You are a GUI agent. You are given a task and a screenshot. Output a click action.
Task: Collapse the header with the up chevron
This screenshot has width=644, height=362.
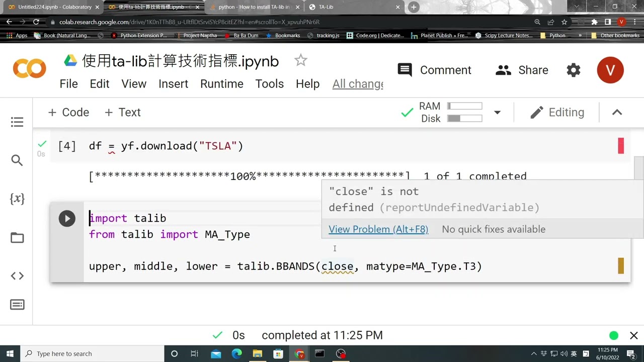pos(617,112)
